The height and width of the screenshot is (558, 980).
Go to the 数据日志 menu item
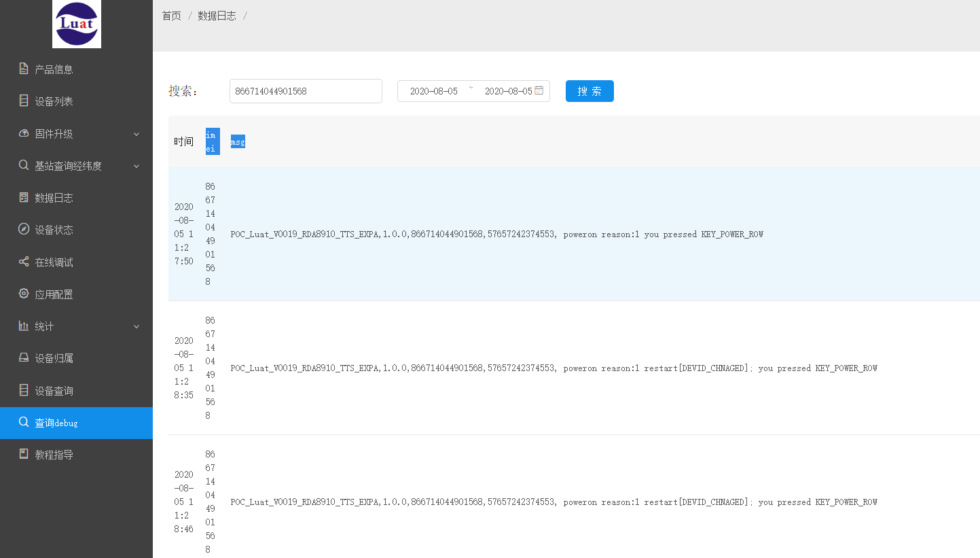pos(76,198)
